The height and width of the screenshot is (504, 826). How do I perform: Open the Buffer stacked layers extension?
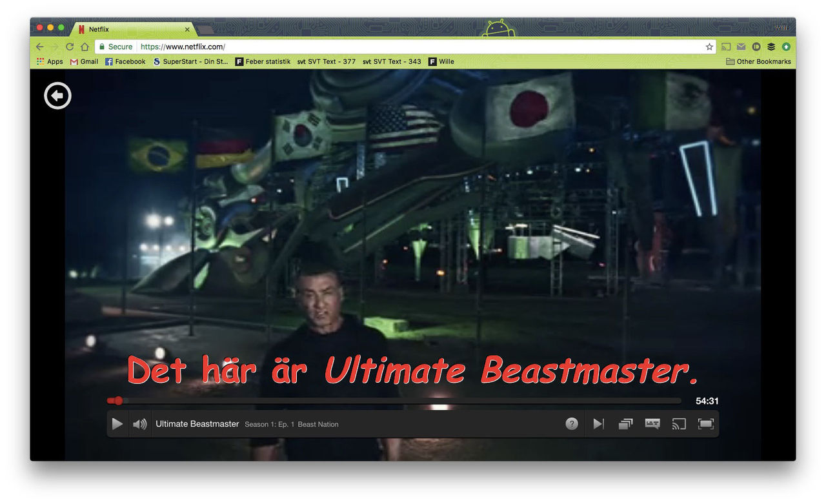pyautogui.click(x=771, y=46)
